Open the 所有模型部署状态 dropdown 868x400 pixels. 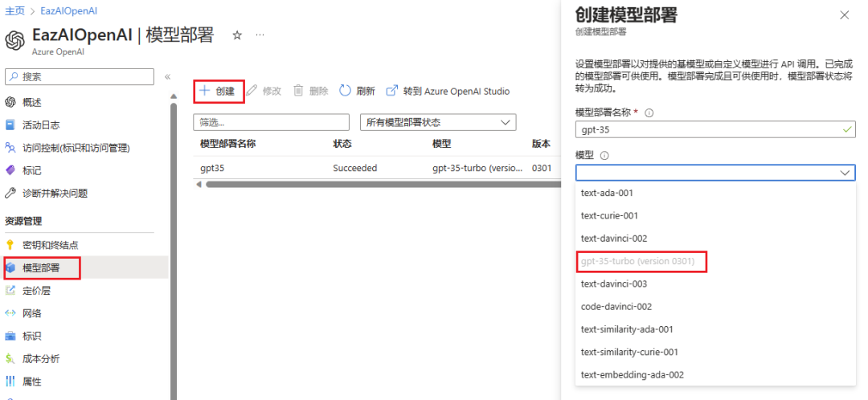click(x=438, y=122)
